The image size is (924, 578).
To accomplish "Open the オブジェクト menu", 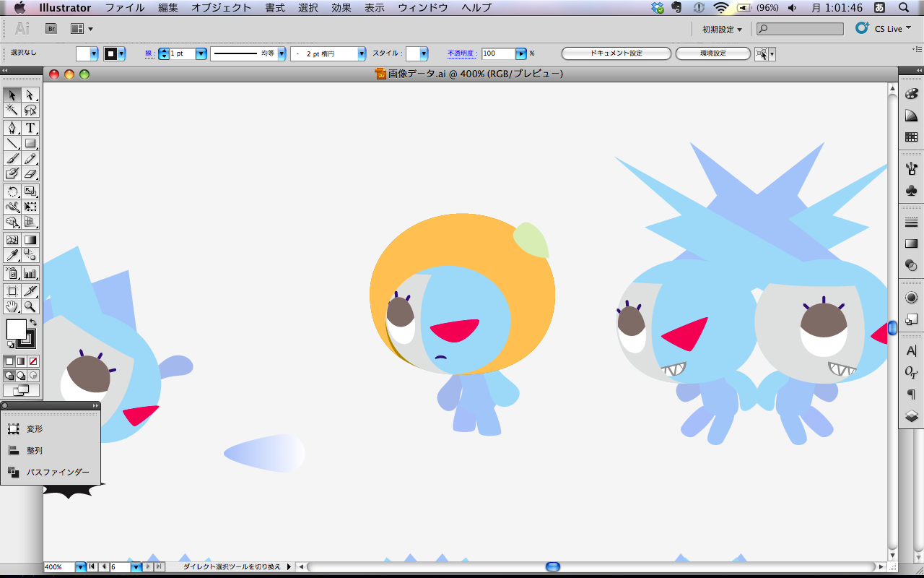I will pyautogui.click(x=222, y=8).
